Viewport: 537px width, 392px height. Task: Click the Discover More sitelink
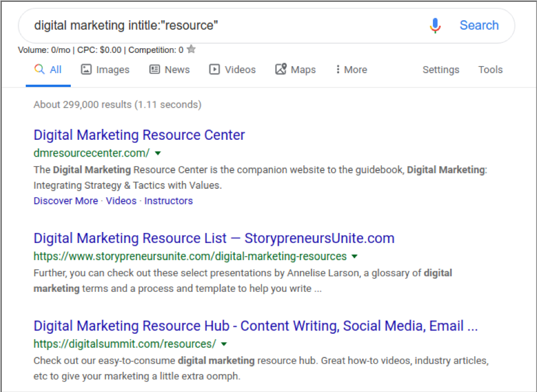(x=65, y=200)
